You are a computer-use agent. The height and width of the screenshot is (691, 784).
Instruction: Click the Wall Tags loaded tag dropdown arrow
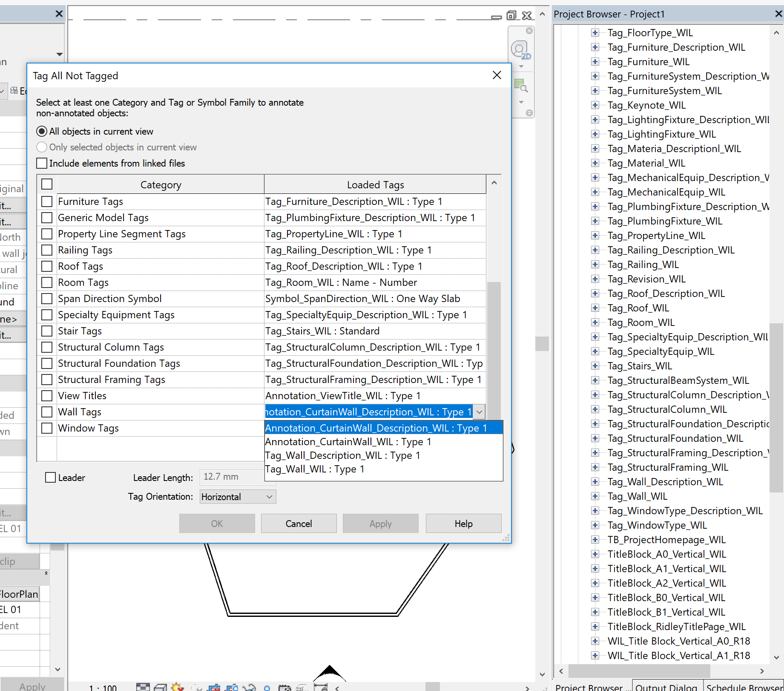pos(479,412)
